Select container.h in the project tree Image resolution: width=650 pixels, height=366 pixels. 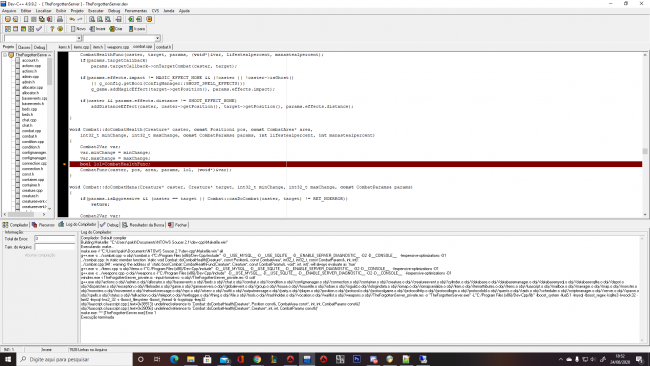(x=30, y=185)
